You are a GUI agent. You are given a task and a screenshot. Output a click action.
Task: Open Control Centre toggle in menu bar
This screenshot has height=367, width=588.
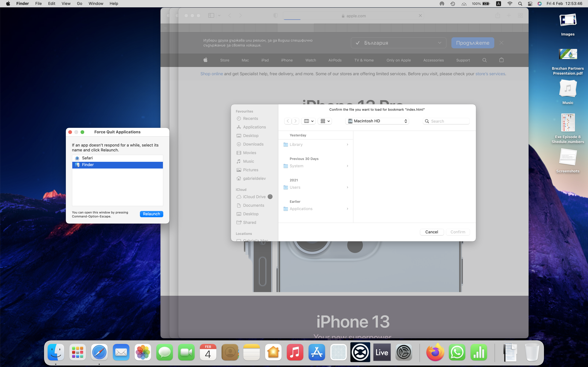point(530,4)
